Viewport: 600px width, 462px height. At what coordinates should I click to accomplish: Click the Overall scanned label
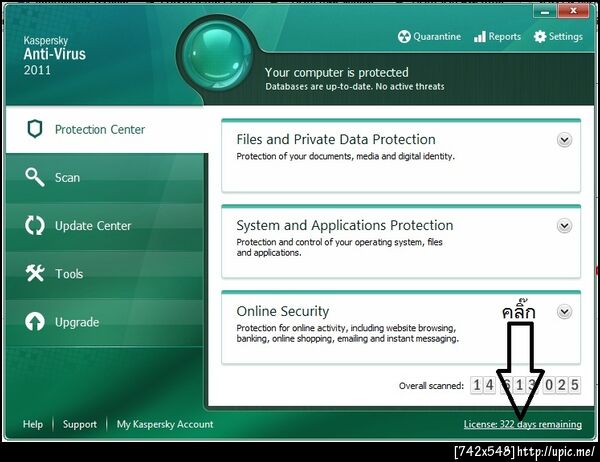[x=431, y=385]
